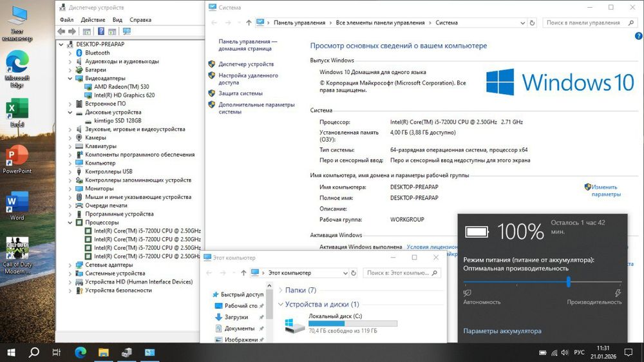The width and height of the screenshot is (644, 362).
Task: Click the Автономность icon on power slider
Action: point(467,293)
